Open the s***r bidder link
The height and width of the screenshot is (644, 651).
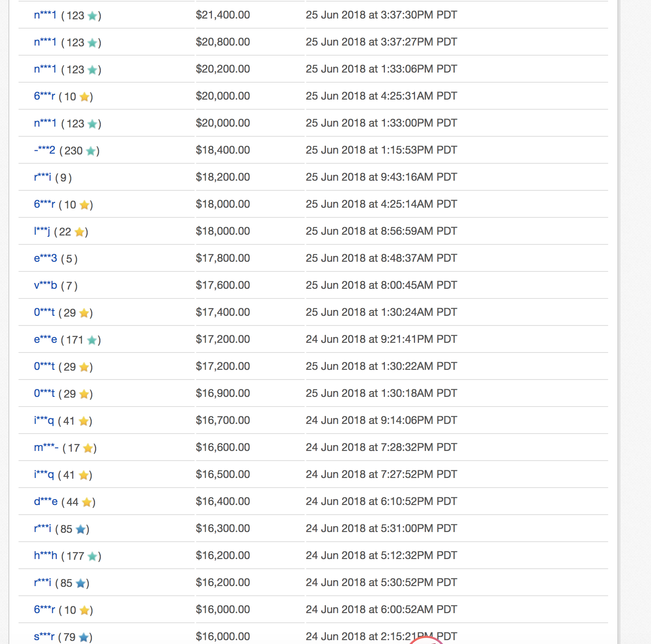pos(44,637)
